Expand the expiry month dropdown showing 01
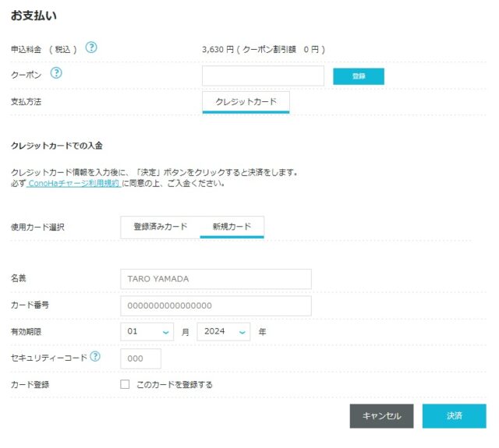Image resolution: width=499 pixels, height=448 pixels. click(147, 332)
